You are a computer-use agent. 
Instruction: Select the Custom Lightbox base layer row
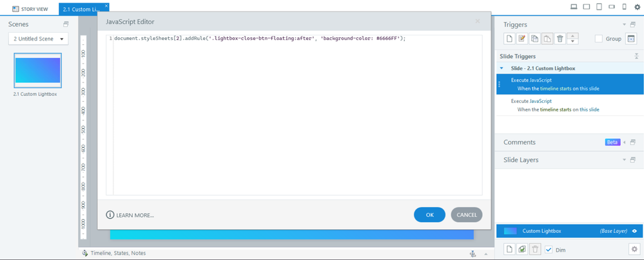click(x=570, y=231)
